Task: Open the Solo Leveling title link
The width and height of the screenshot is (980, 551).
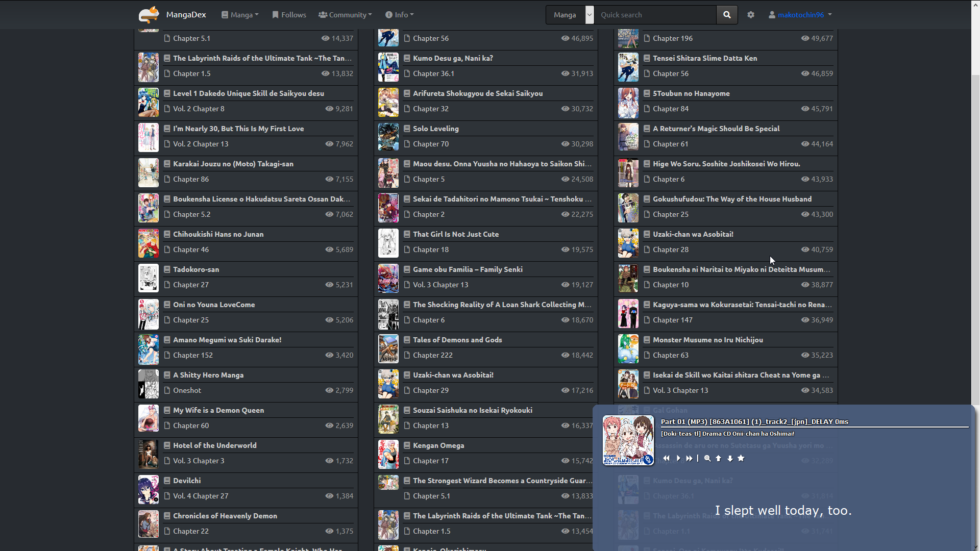Action: tap(435, 129)
